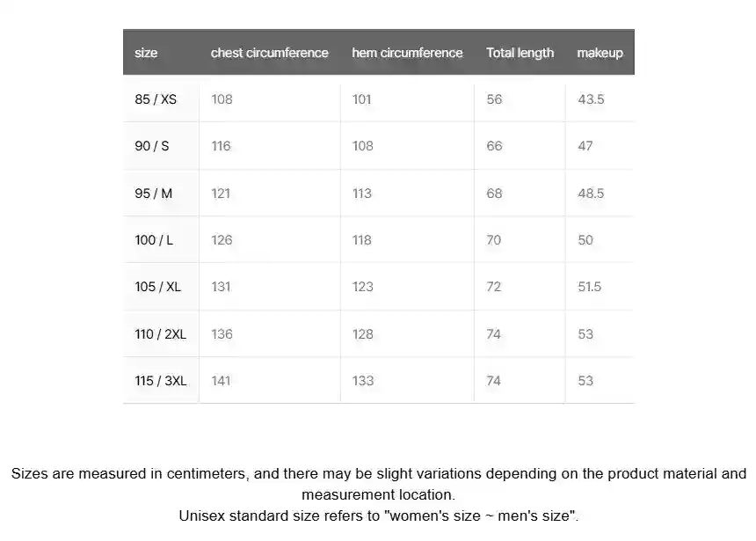Image resolution: width=756 pixels, height=541 pixels.
Task: Click the Unisex standard size note
Action: (x=379, y=515)
